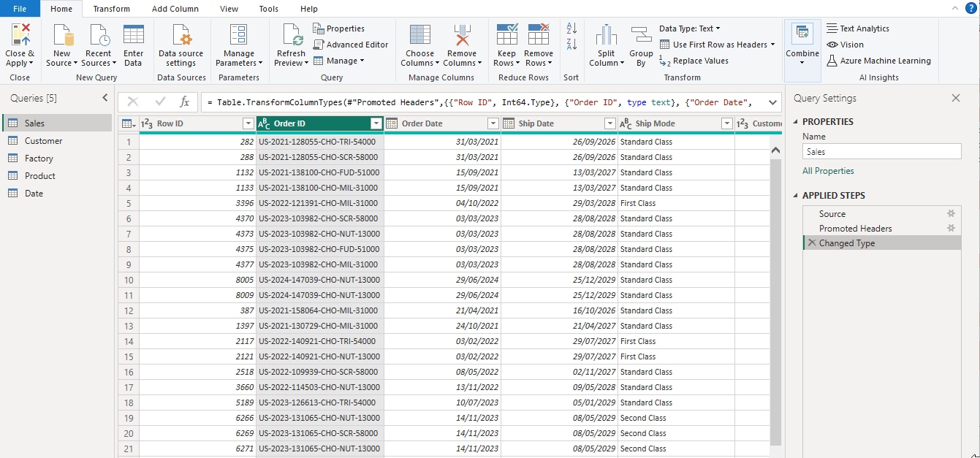Viewport: 980px width, 458px height.
Task: Open the Order Date column filter dropdown
Action: (x=493, y=123)
